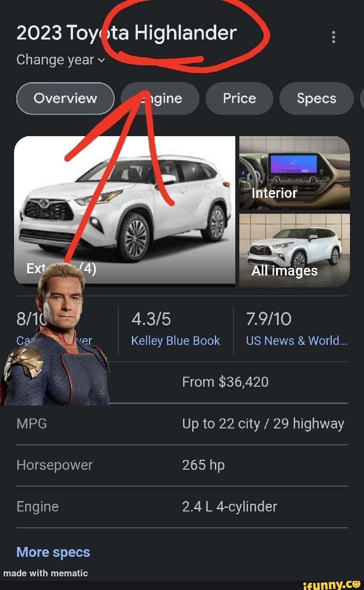
Task: Open the Kelley Blue Book rating link
Action: [175, 341]
